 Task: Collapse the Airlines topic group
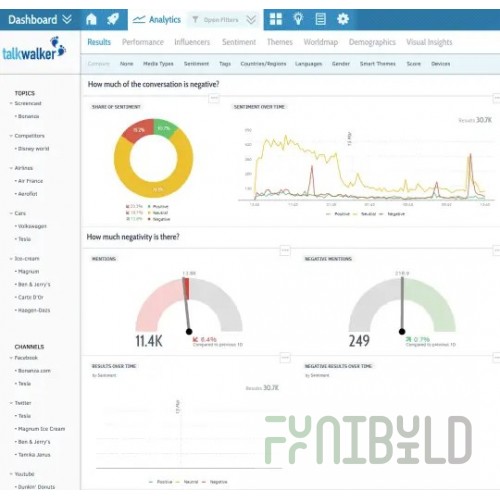11,168
